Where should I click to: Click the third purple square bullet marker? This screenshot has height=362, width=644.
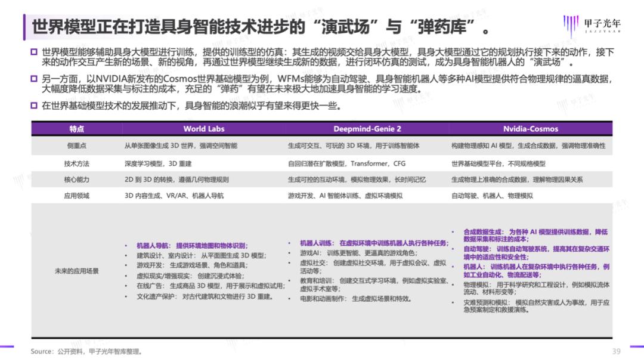point(35,106)
